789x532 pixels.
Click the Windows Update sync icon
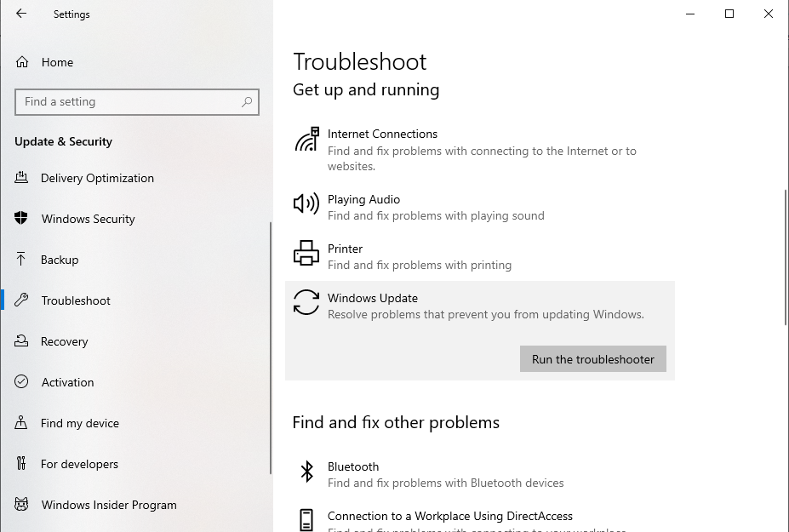point(306,302)
